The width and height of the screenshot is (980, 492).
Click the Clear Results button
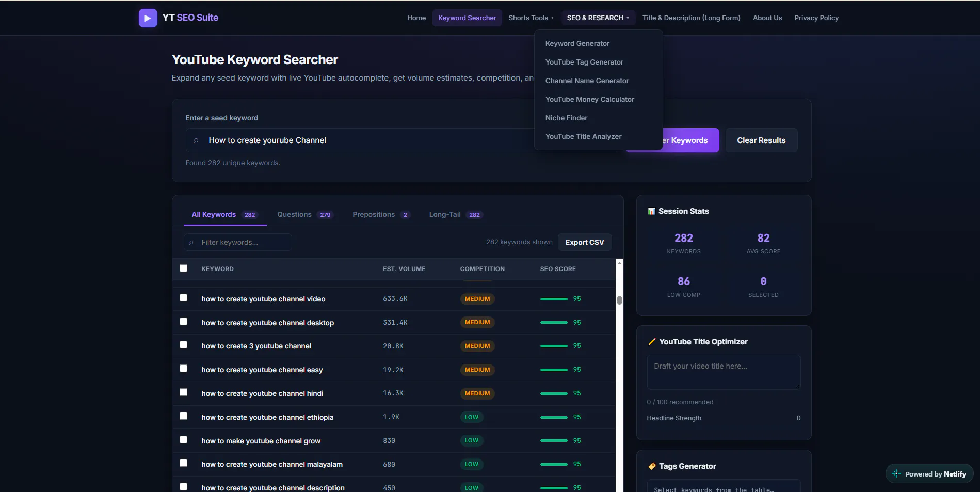point(761,140)
